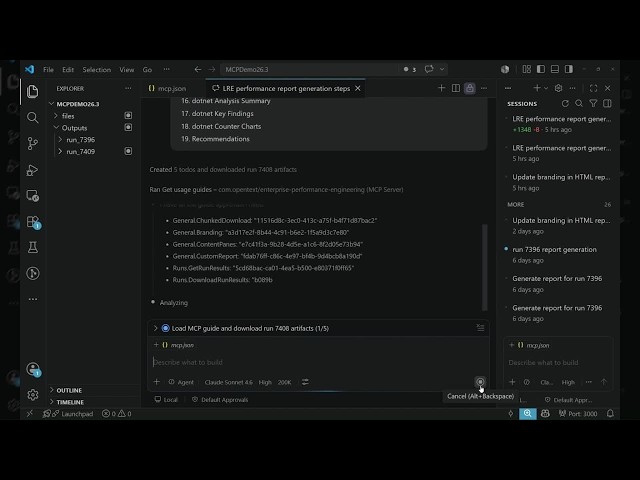The width and height of the screenshot is (640, 480).
Task: Search sessions with magnifier icon
Action: point(579,104)
